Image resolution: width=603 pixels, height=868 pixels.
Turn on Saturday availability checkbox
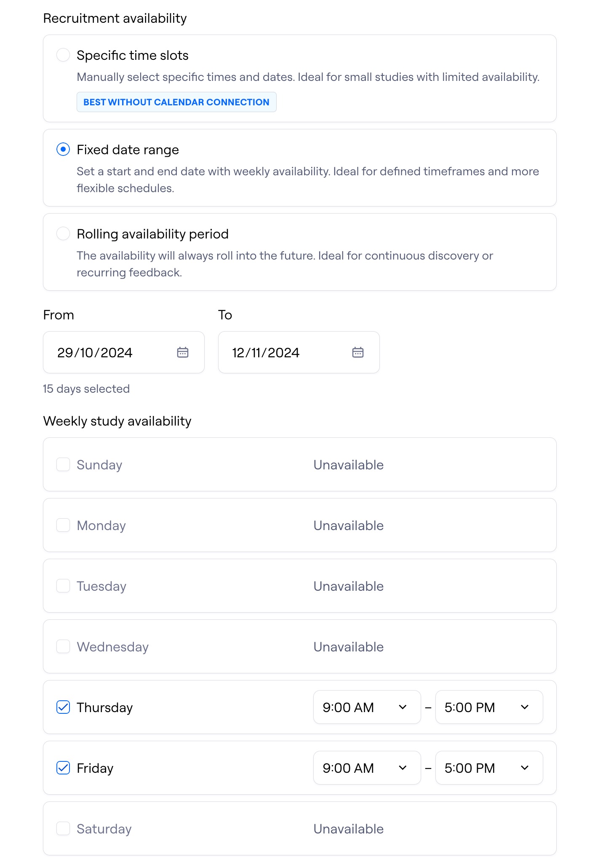click(63, 828)
